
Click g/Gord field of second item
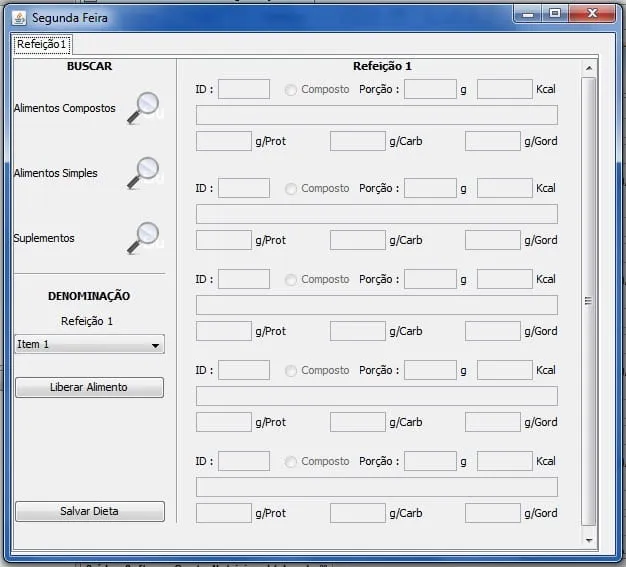(x=493, y=240)
